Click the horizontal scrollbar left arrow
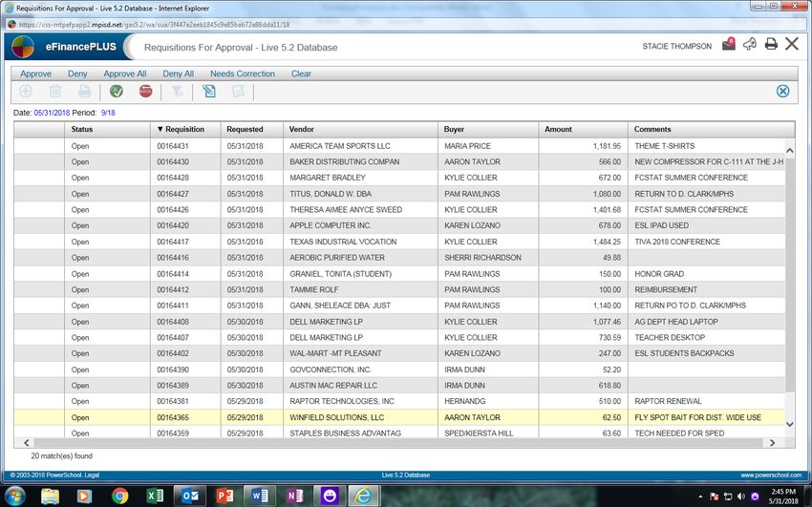Image resolution: width=812 pixels, height=507 pixels. click(27, 443)
